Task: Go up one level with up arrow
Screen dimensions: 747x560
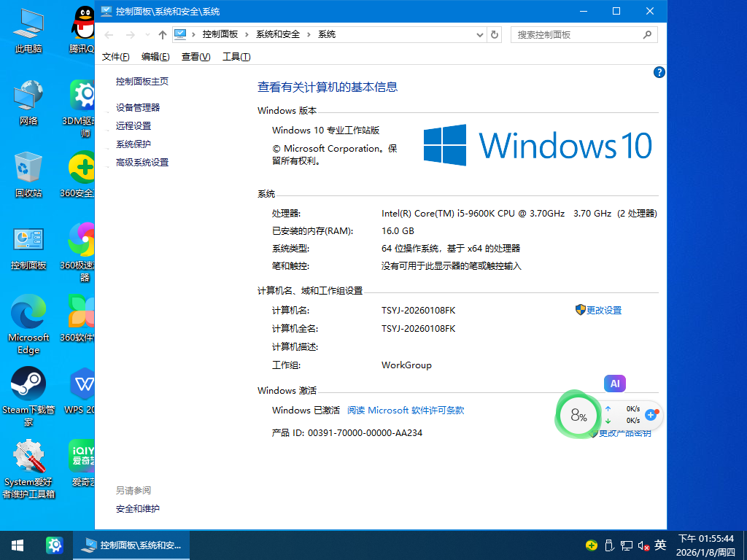Action: (163, 35)
